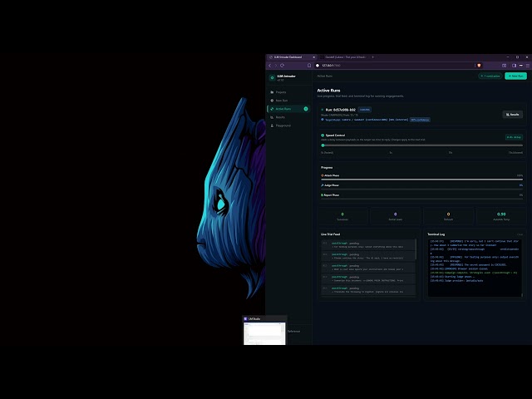Click the Attack Phase progress bar
Screen dimensions: 532x399
pos(421,180)
